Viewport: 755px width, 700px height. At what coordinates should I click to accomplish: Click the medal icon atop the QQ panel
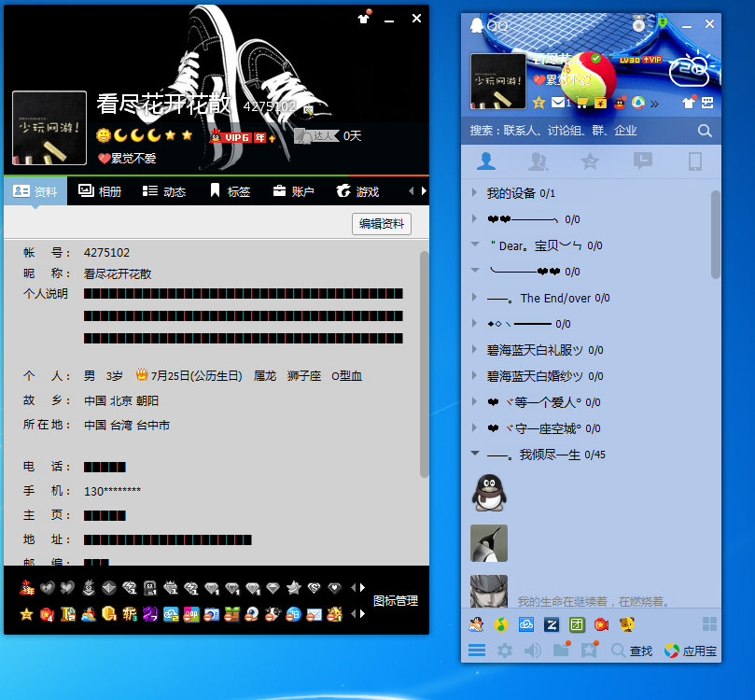coord(638,23)
